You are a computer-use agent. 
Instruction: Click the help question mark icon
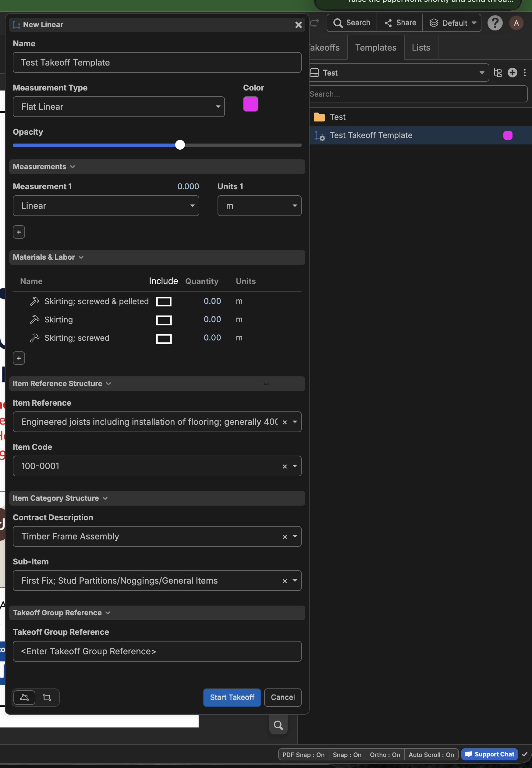(495, 23)
